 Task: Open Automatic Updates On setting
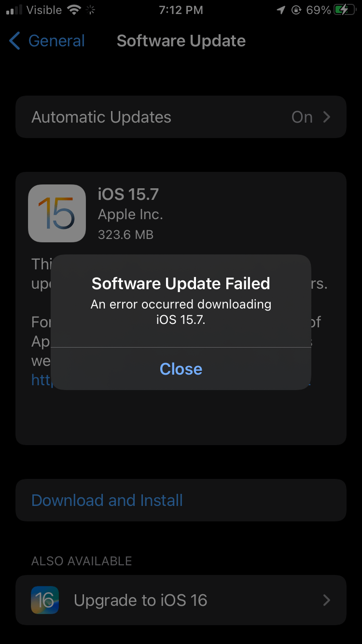point(181,117)
